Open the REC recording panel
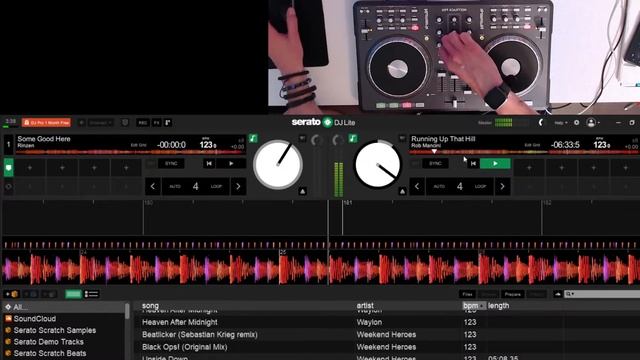Image resolution: width=640 pixels, height=360 pixels. pyautogui.click(x=142, y=122)
